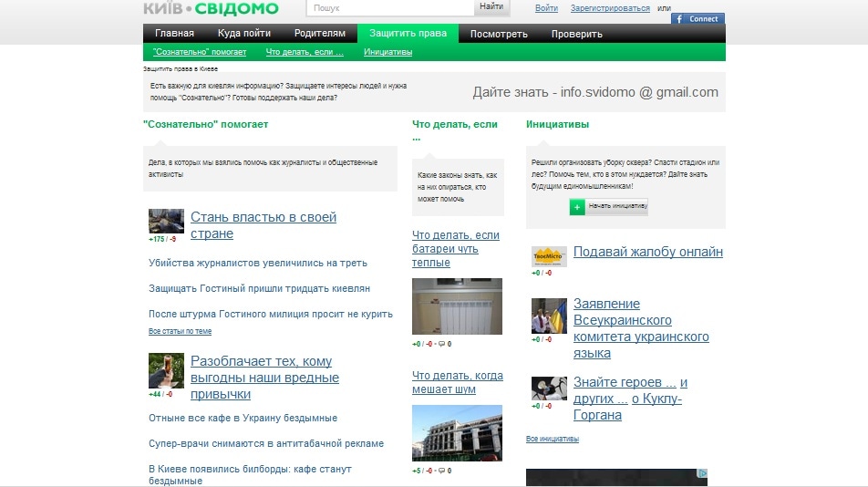Open 'Подавай жалобу онлайн' article link

pos(647,252)
